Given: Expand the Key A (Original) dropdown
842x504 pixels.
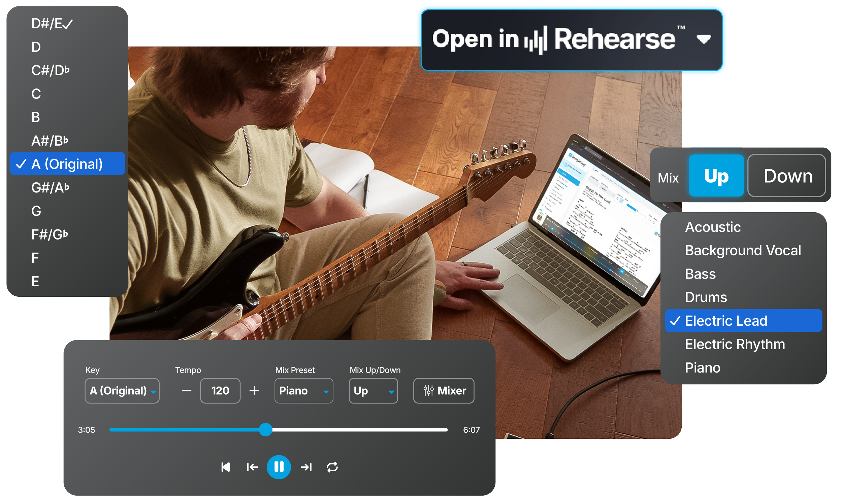Looking at the screenshot, I should pos(122,391).
